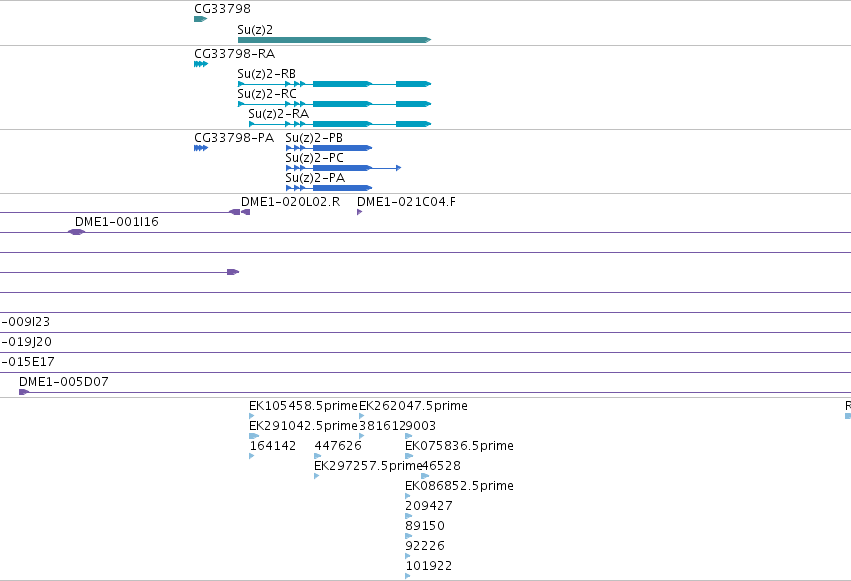Click the EK262047.5prime EST arrow
This screenshot has height=581, width=851.
361,416
